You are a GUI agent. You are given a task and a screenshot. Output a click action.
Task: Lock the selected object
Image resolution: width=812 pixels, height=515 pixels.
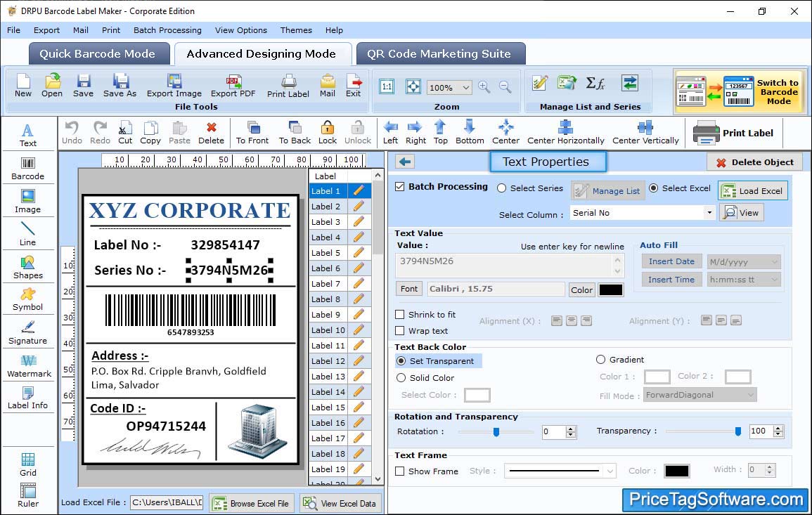coord(328,133)
